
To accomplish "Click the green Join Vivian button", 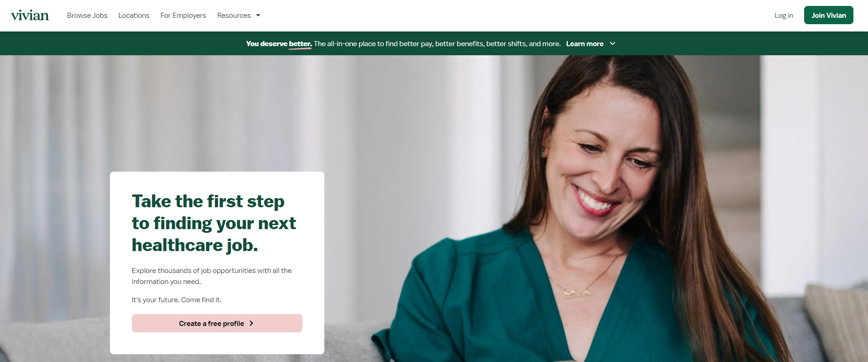I will [828, 15].
